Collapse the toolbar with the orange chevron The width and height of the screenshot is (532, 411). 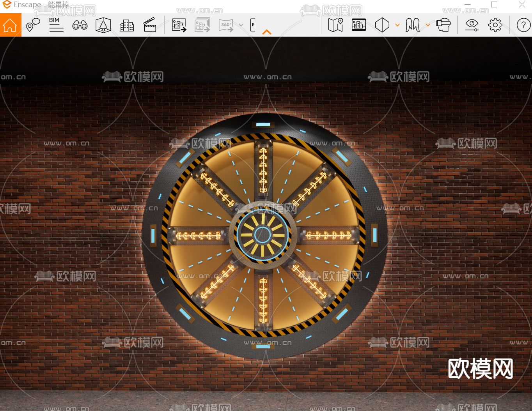pyautogui.click(x=267, y=32)
